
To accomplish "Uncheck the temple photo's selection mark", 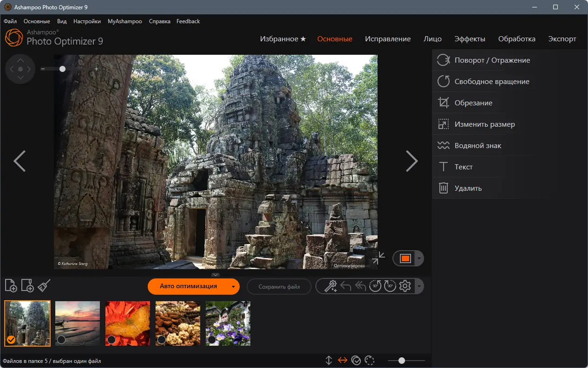I will [x=11, y=340].
